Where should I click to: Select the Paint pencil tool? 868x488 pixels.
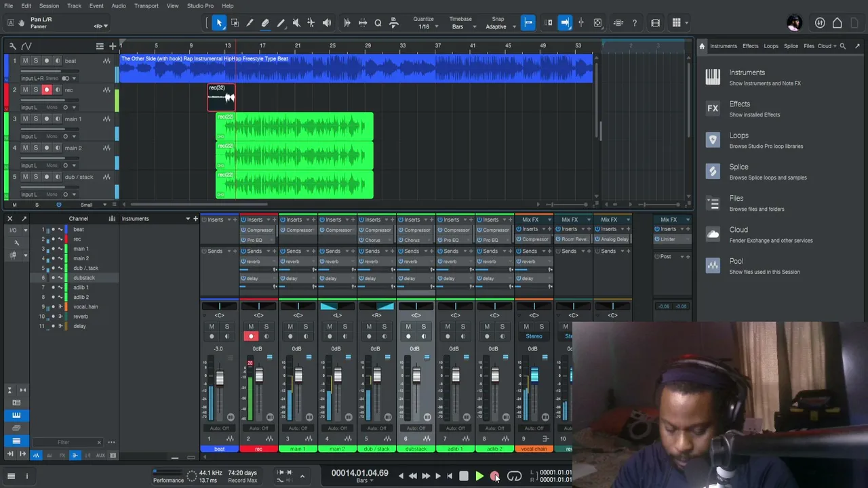tap(281, 23)
